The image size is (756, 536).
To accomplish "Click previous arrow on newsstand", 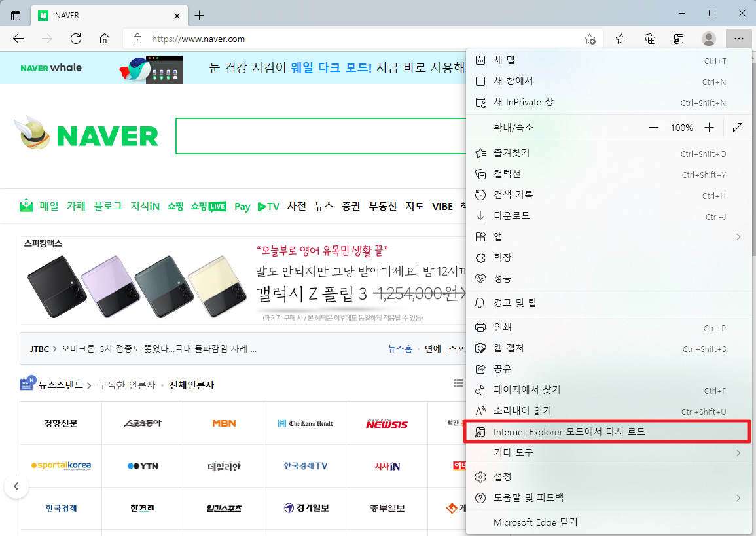I will pyautogui.click(x=16, y=486).
